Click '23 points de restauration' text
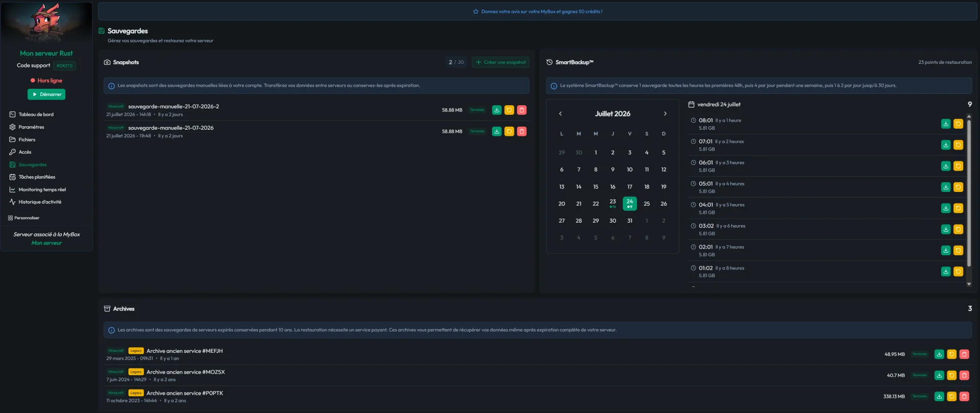Viewport: 980px width, 413px height. click(x=945, y=62)
